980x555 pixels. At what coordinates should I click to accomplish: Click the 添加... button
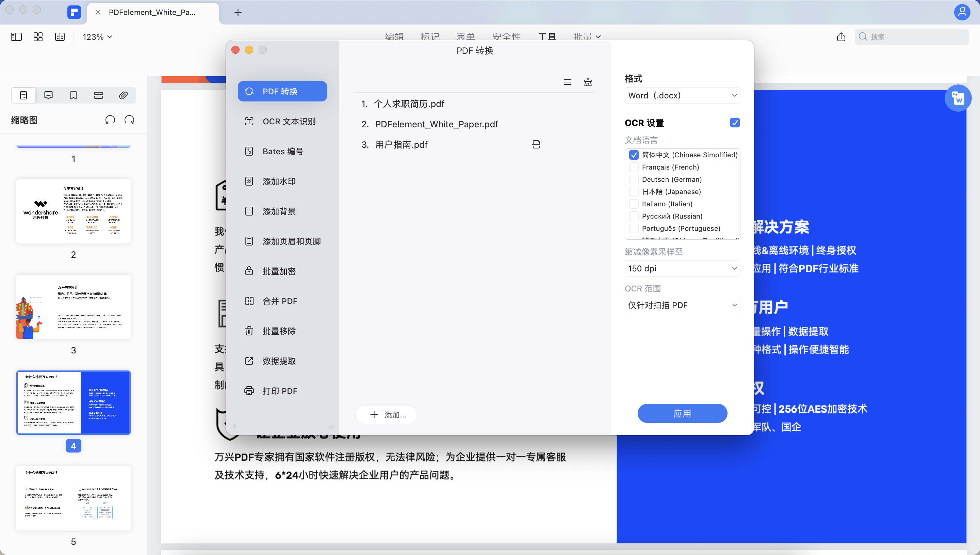[x=386, y=415]
